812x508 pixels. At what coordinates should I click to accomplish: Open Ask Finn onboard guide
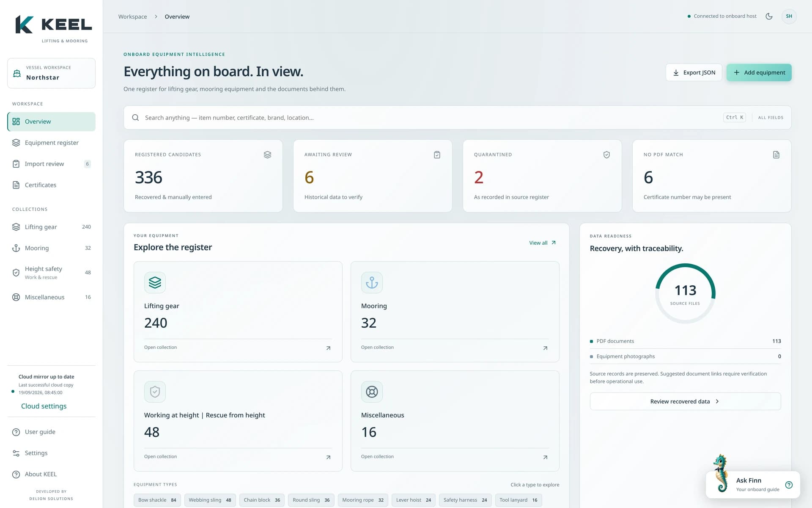pos(753,485)
